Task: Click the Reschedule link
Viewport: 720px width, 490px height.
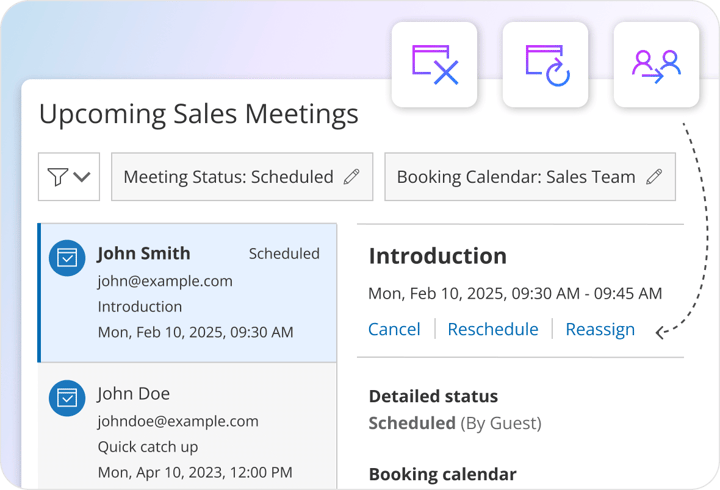Action: 492,329
